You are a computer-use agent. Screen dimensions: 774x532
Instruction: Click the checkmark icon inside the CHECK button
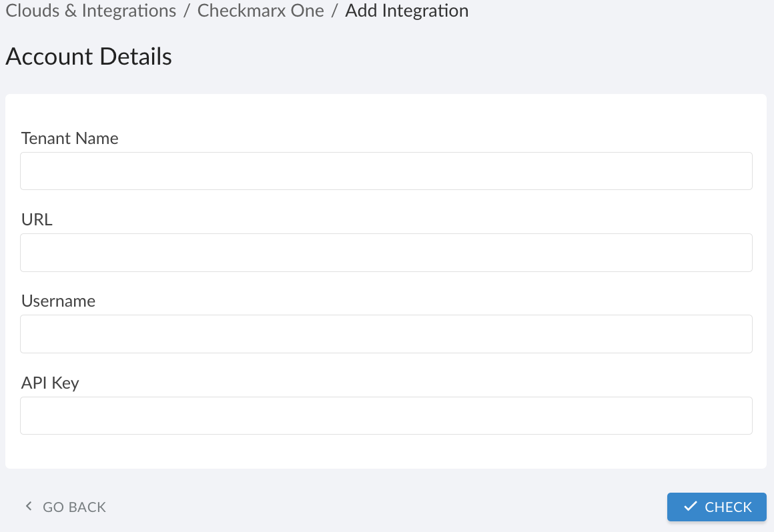click(691, 507)
